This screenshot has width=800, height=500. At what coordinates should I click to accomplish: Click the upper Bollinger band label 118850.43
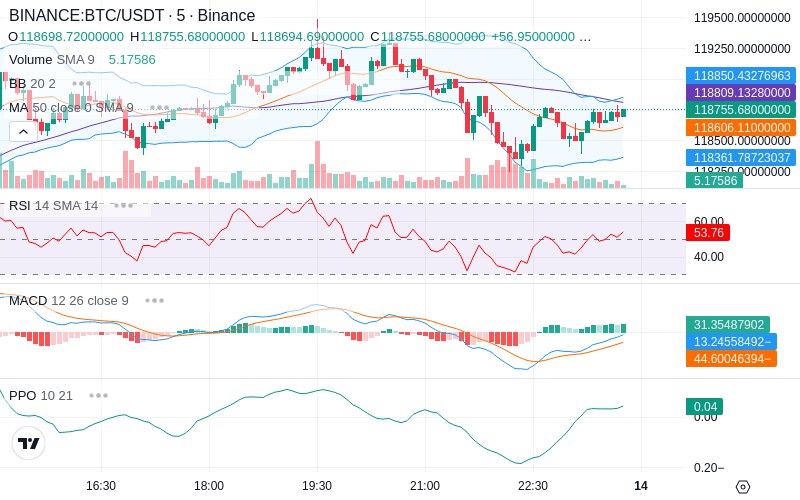coord(741,76)
